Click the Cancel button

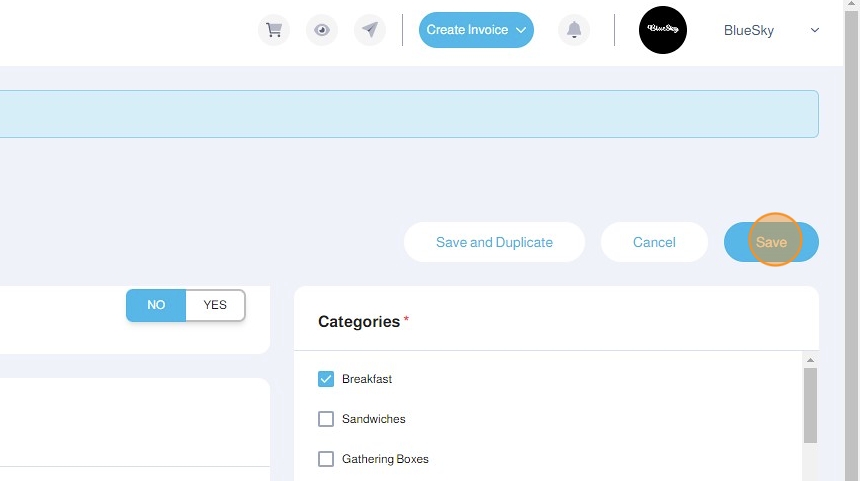click(654, 242)
